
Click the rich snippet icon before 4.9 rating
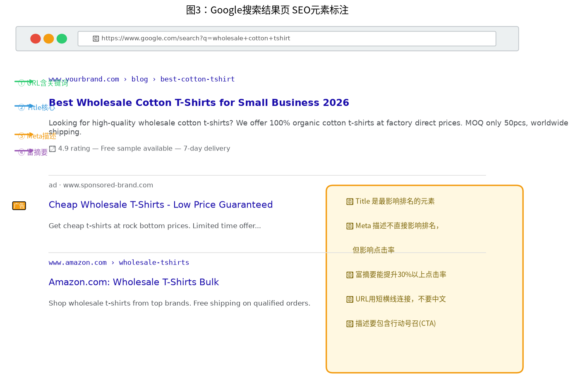[53, 149]
